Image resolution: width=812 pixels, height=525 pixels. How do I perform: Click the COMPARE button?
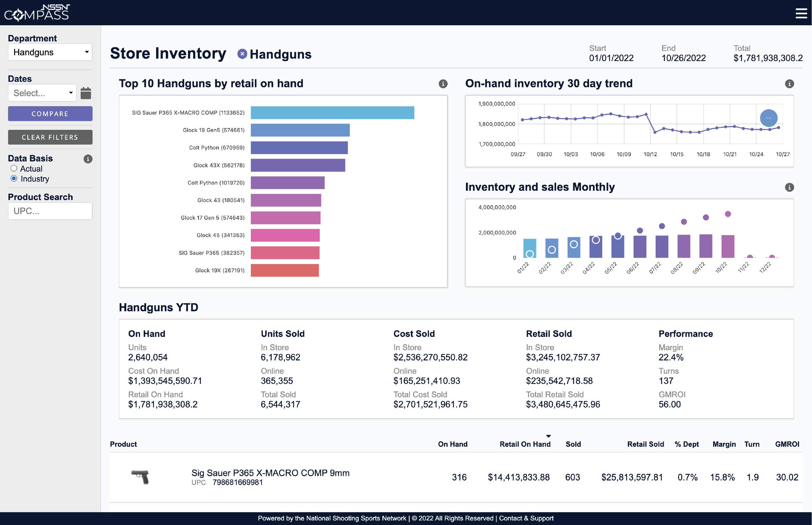click(x=50, y=114)
